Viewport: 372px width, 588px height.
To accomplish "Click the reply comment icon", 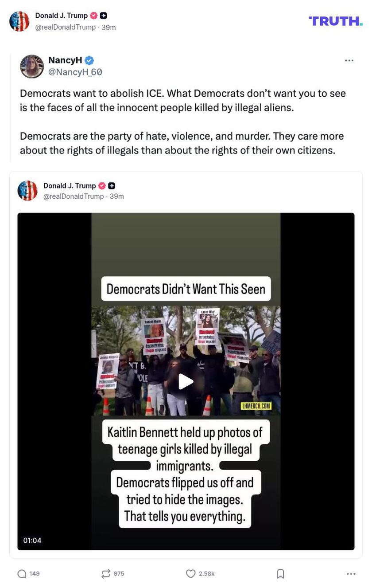I will pos(22,574).
